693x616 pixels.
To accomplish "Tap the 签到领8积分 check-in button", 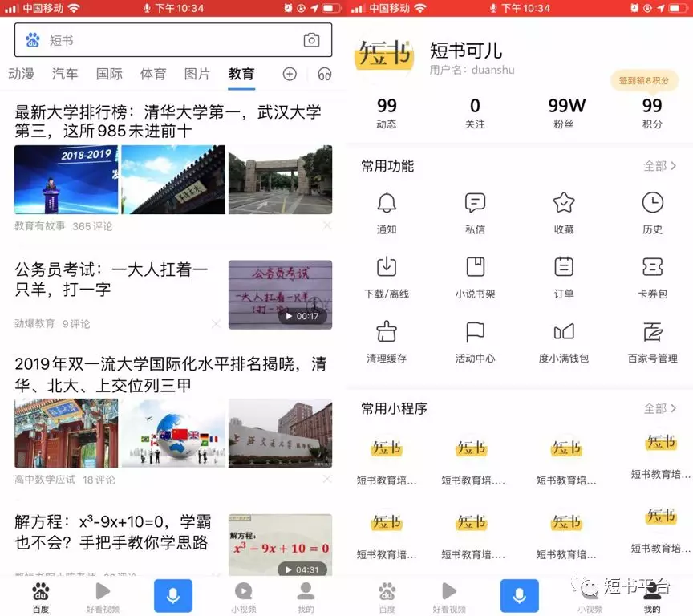I will point(644,80).
